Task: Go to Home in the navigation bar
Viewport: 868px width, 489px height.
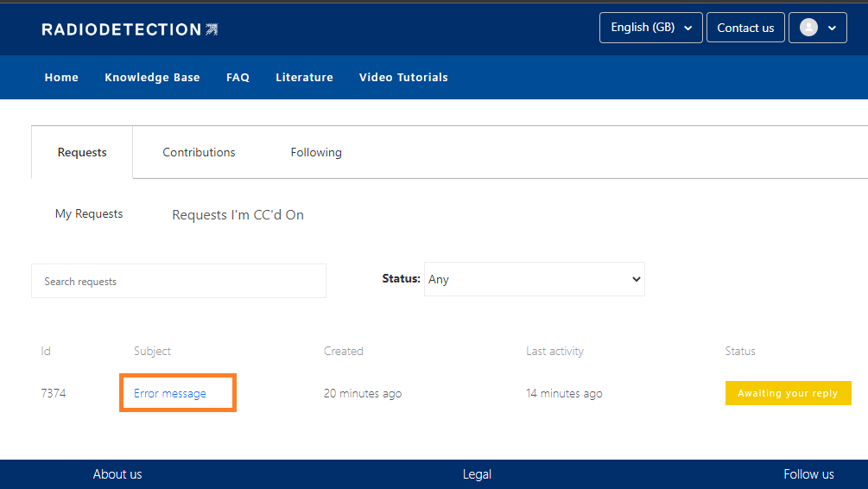Action: 61,78
